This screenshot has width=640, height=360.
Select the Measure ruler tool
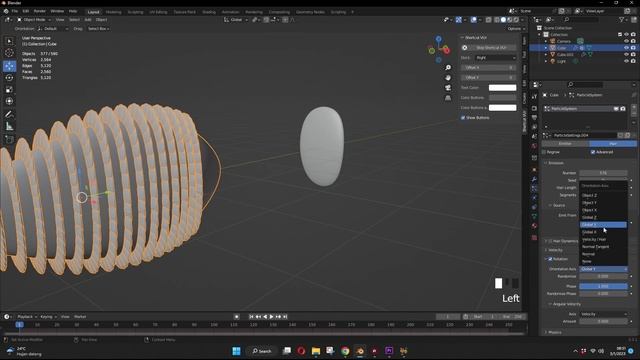pyautogui.click(x=9, y=127)
